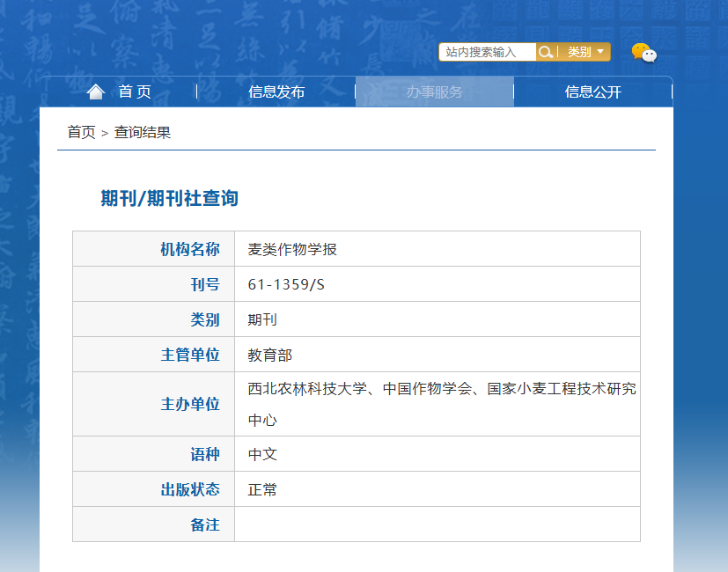Select the journal name 麦类作物学报
This screenshot has height=572, width=728.
coord(292,249)
